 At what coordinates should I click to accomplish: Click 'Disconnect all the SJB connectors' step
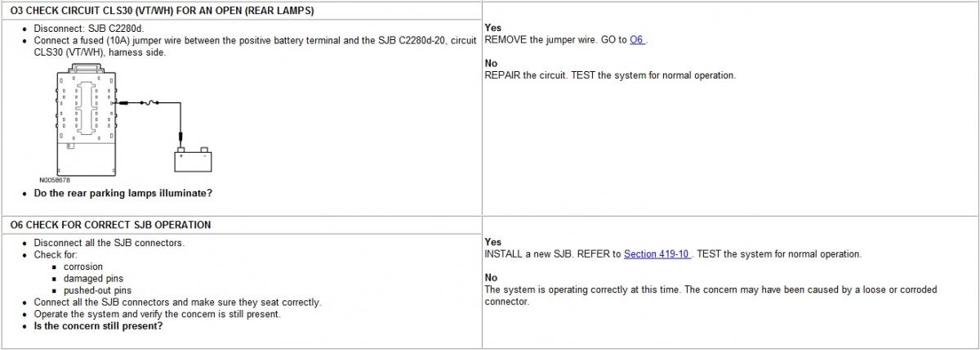pos(109,243)
